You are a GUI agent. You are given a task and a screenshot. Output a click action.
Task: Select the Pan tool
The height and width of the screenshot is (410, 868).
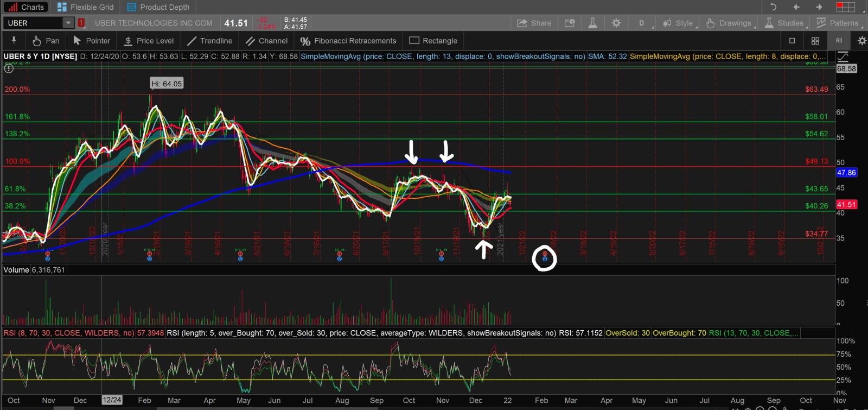point(46,41)
